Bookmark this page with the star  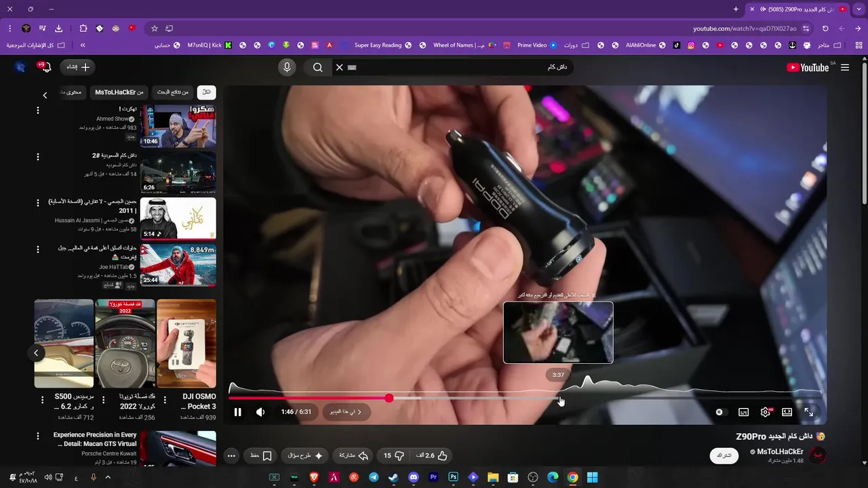pos(155,28)
